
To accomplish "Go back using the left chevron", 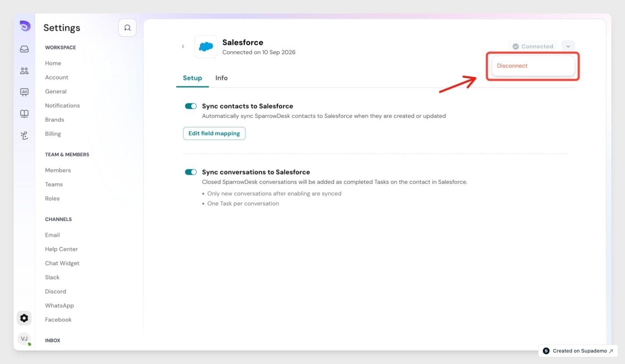I will point(183,47).
